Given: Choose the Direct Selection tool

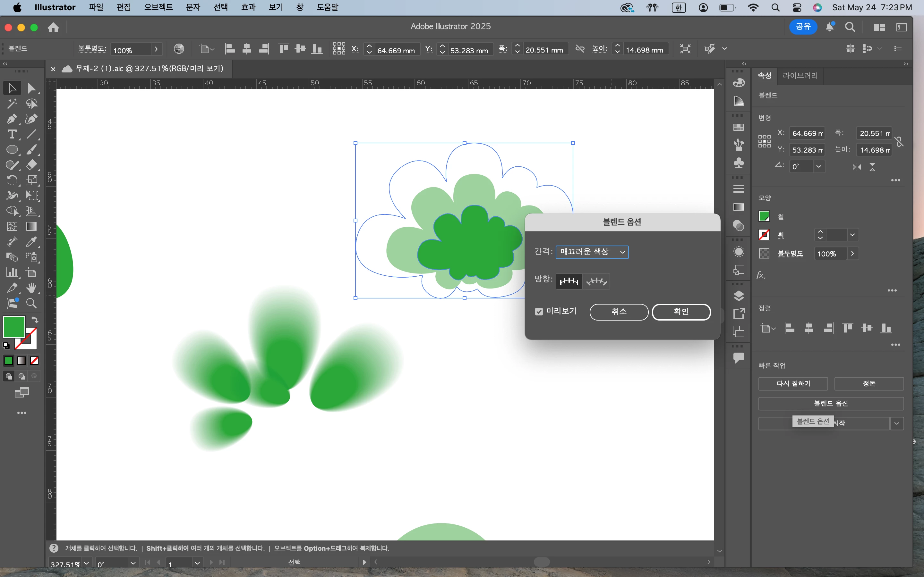Looking at the screenshot, I should [32, 88].
